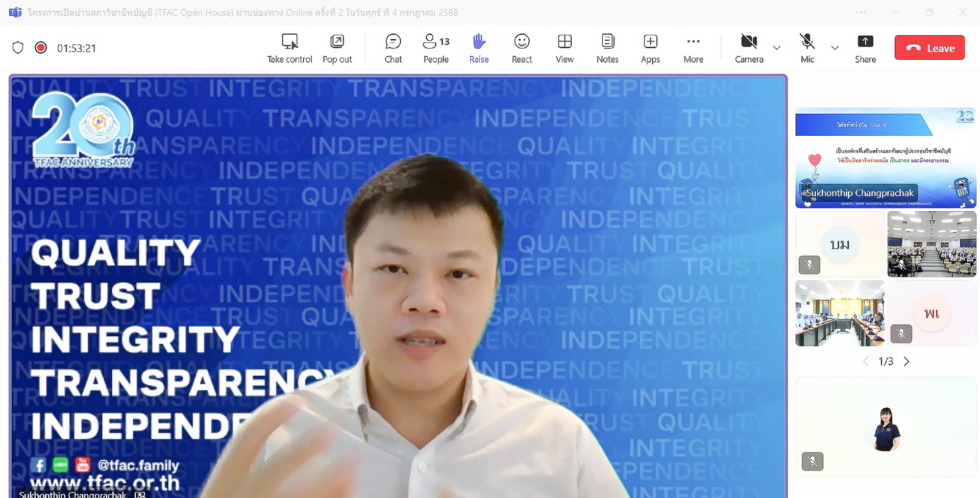The width and height of the screenshot is (980, 498).
Task: Select Sukhonthip Changprachak's shared slide thumbnail
Action: pyautogui.click(x=886, y=158)
